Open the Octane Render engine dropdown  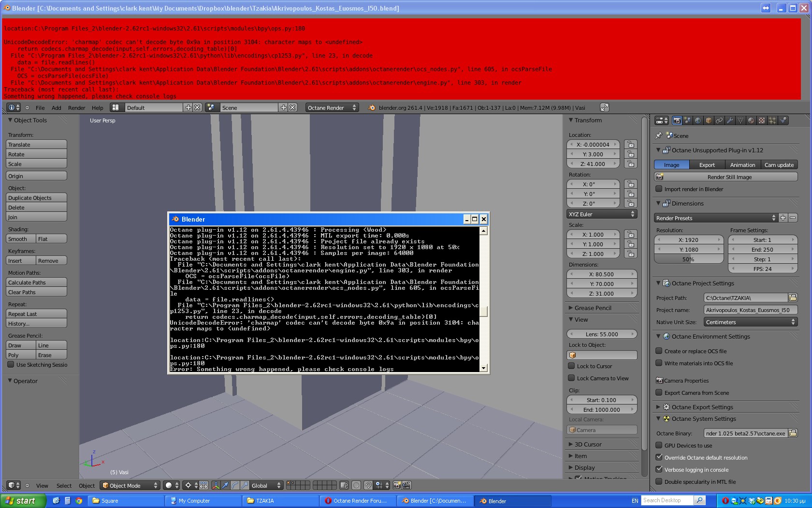click(332, 107)
